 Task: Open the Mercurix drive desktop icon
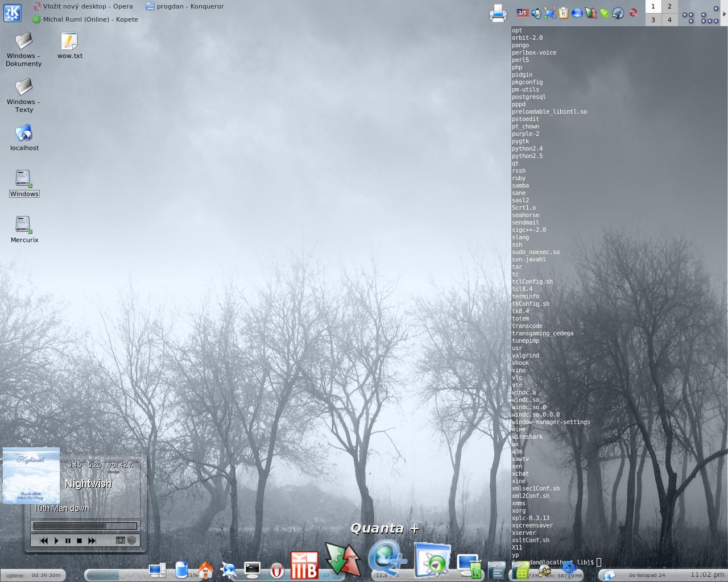(24, 230)
